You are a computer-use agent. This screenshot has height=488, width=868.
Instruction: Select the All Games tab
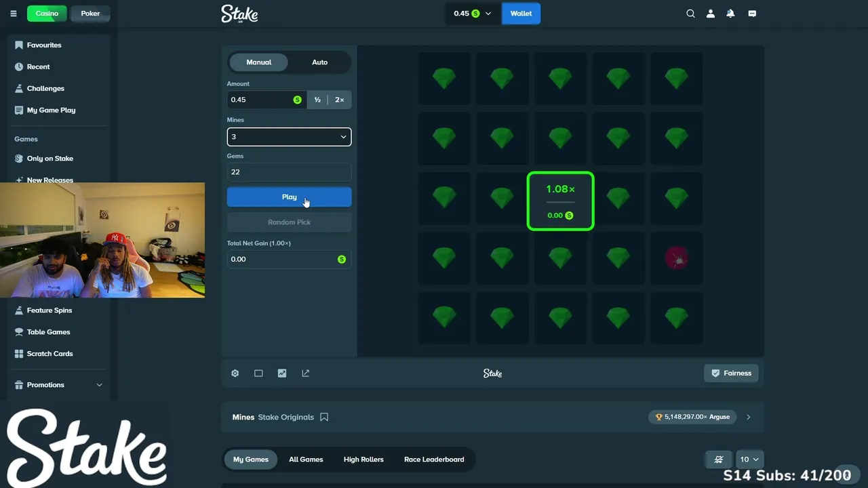point(306,460)
